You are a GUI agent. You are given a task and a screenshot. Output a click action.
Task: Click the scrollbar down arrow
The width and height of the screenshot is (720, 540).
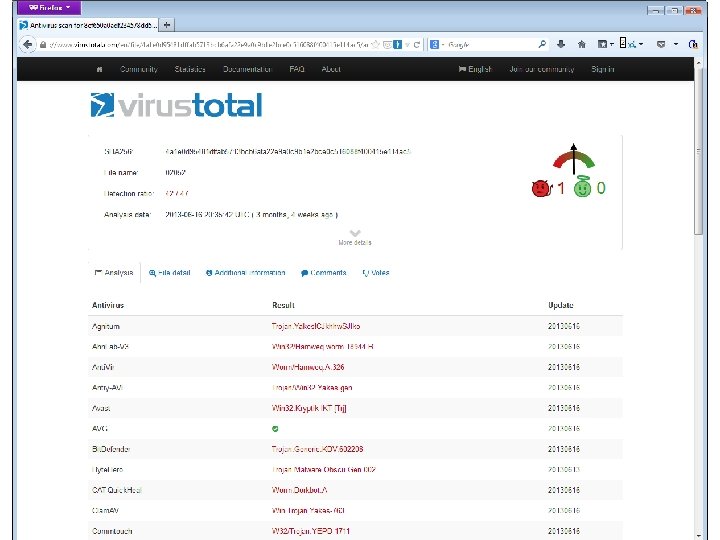pos(698,535)
